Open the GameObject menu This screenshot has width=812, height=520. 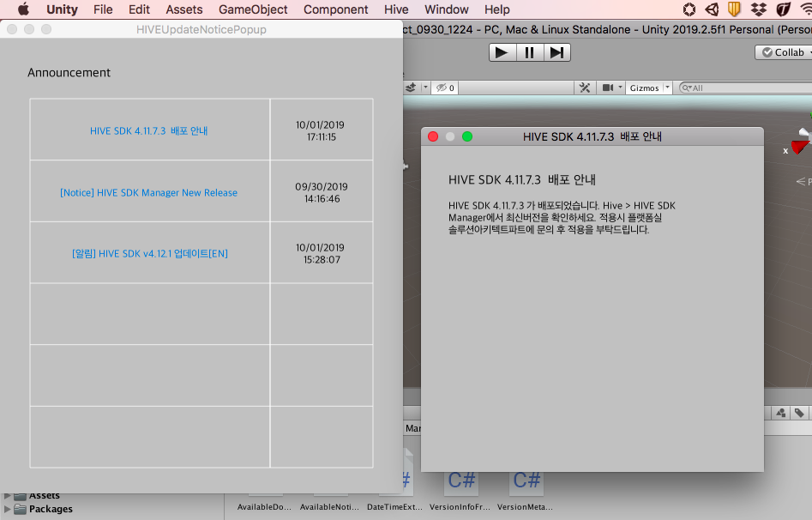pos(253,9)
